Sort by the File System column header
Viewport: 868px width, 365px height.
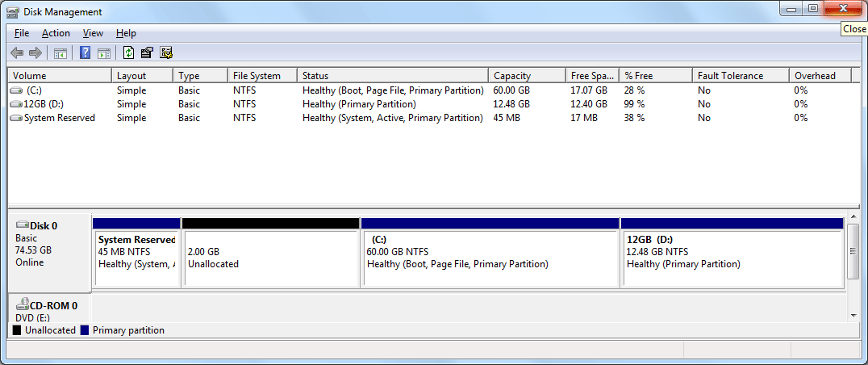(x=262, y=76)
